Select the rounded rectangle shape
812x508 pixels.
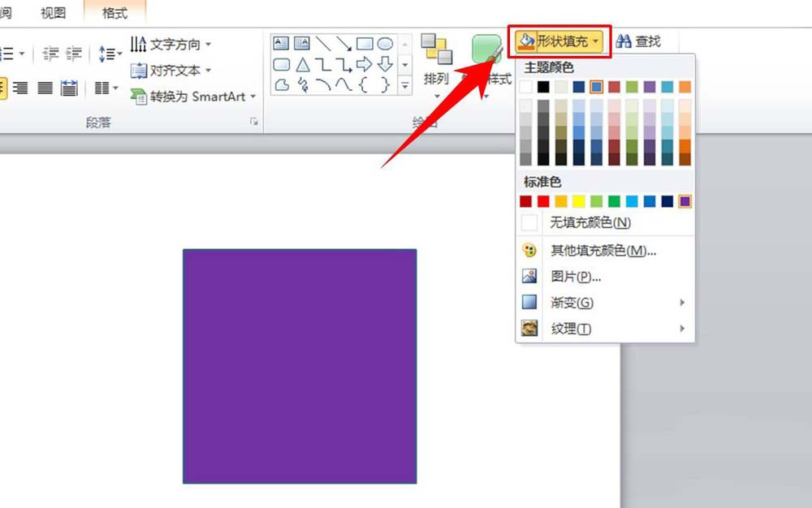coord(281,65)
